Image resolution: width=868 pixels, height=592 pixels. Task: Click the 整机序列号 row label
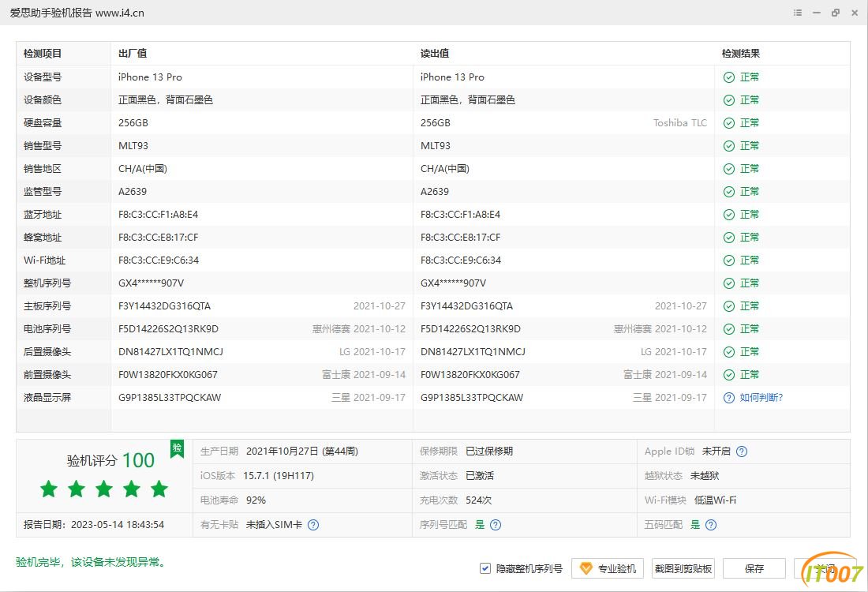pos(47,283)
